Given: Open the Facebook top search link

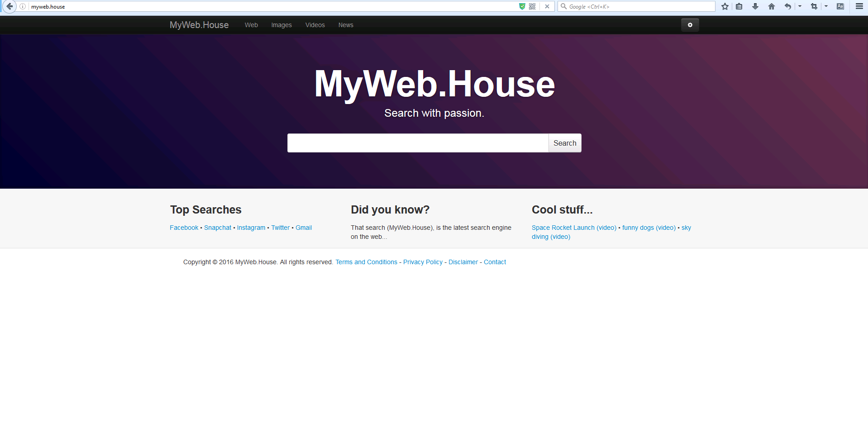Looking at the screenshot, I should coord(184,228).
